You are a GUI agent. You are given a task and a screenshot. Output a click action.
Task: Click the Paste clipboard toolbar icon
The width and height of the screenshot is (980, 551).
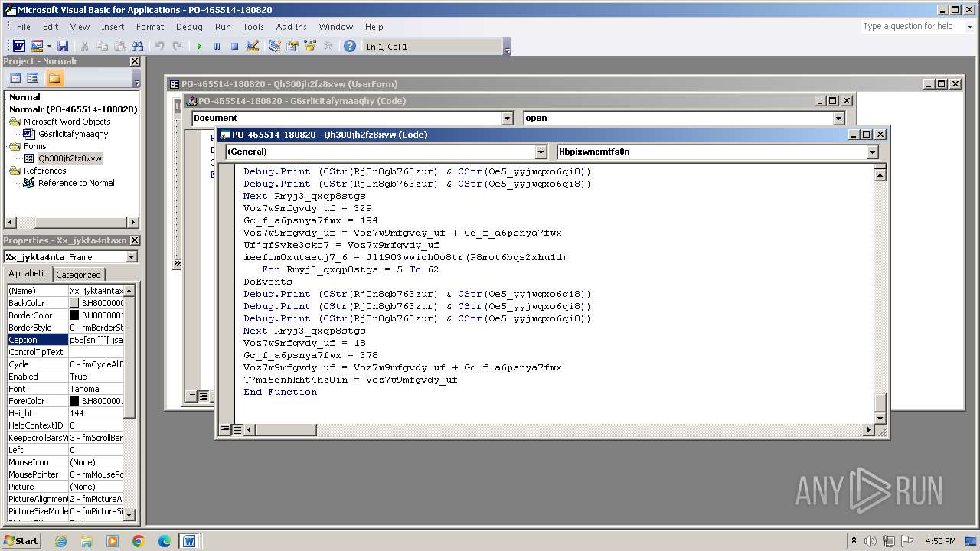click(x=119, y=47)
